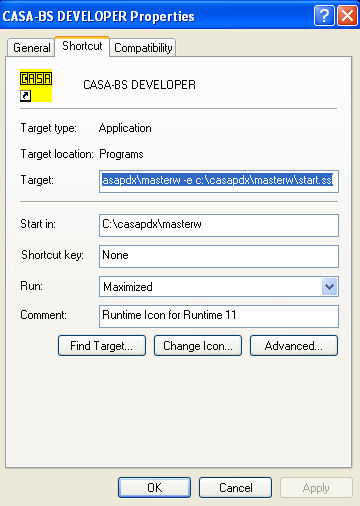Click inside the Start in field
The width and height of the screenshot is (360, 506).
219,225
